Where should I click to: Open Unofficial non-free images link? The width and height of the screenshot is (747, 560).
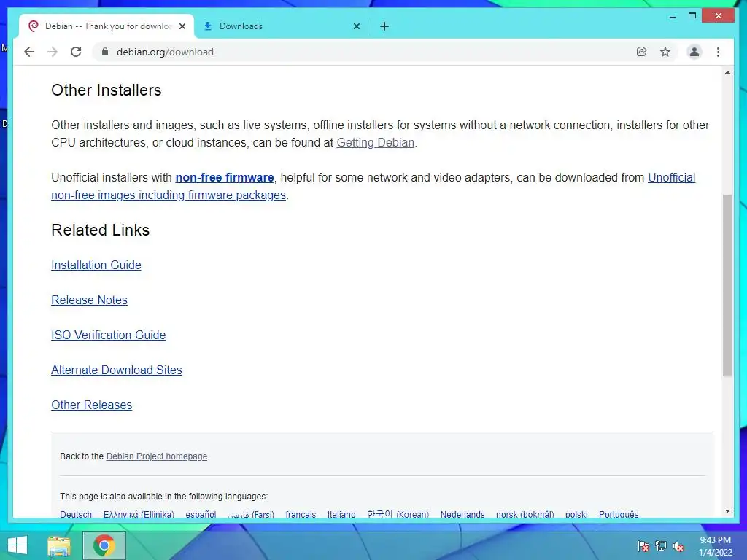[x=373, y=186]
